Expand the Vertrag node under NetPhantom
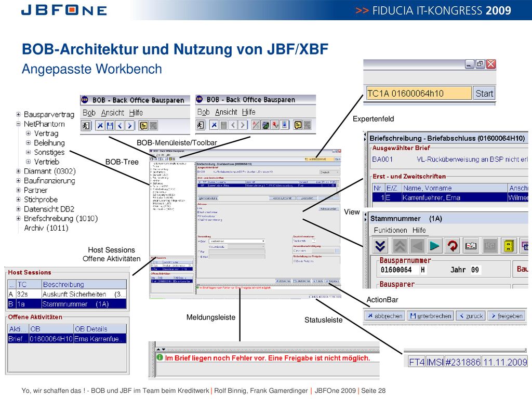 tap(29, 134)
